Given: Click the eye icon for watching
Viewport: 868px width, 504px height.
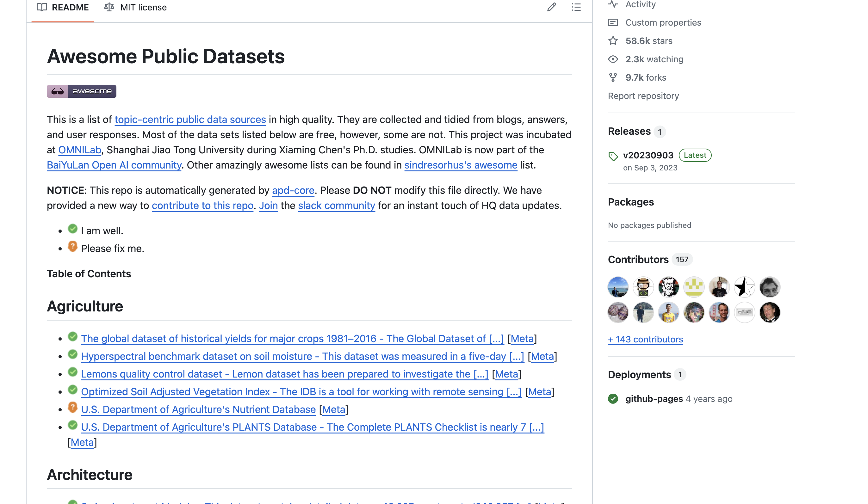Looking at the screenshot, I should (x=613, y=59).
